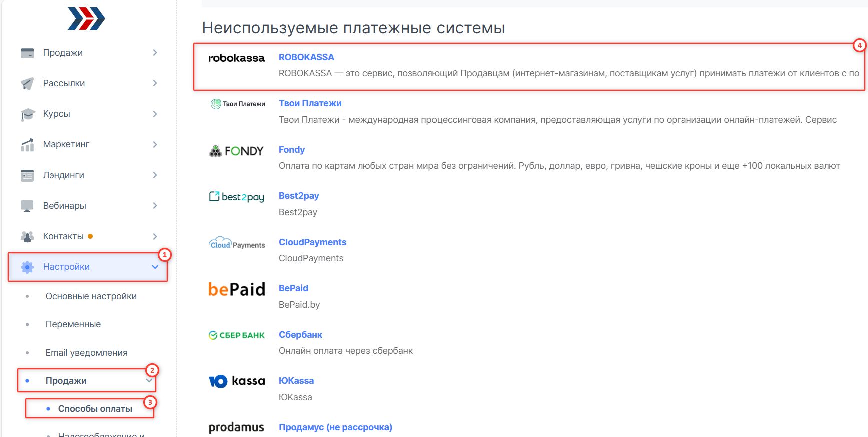Expand the Рассылки menu chevron
The width and height of the screenshot is (868, 437).
tap(155, 83)
